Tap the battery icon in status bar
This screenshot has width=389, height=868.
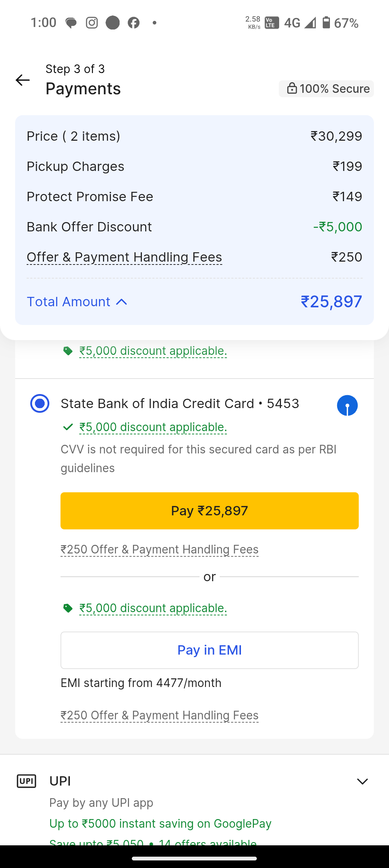[326, 23]
